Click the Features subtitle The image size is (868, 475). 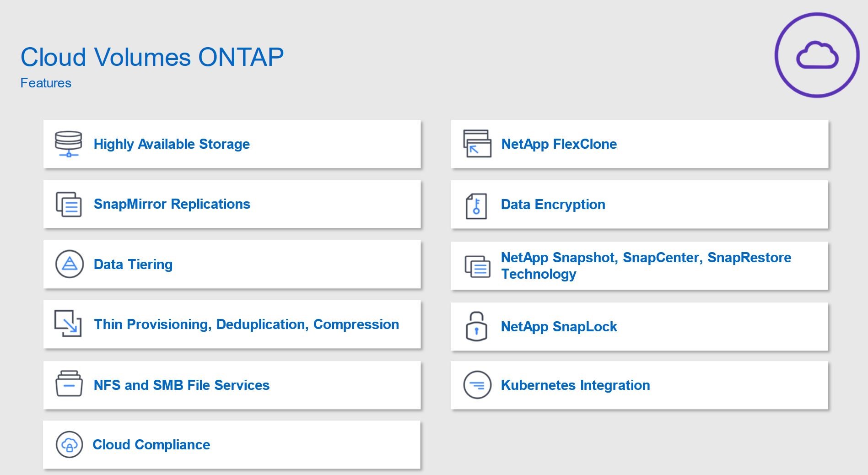point(46,83)
